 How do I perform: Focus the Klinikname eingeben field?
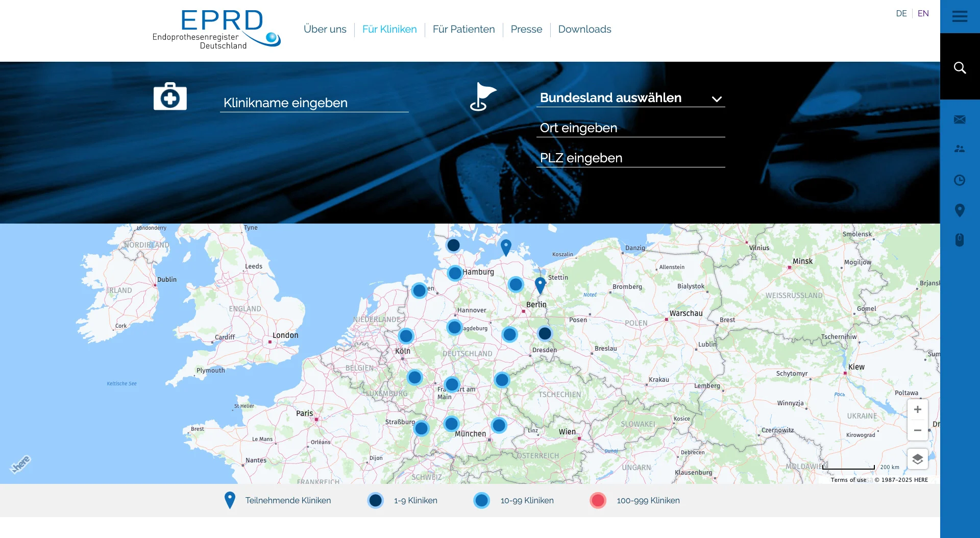tap(314, 103)
